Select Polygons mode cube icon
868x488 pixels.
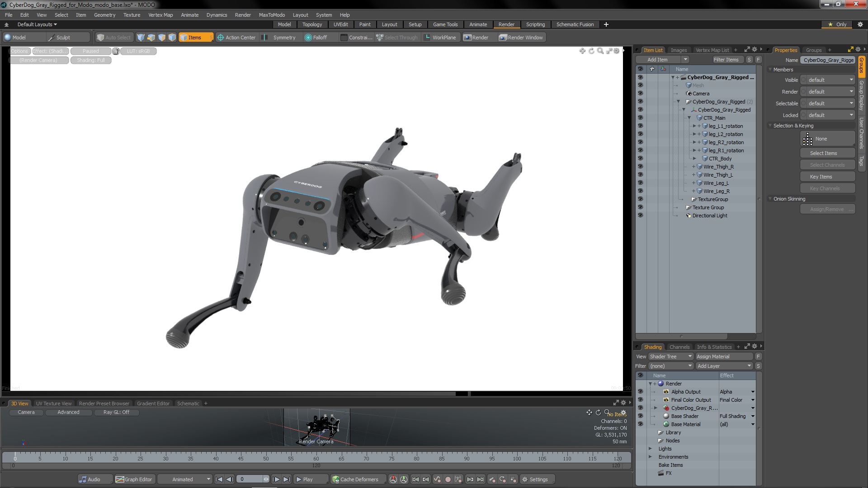161,38
